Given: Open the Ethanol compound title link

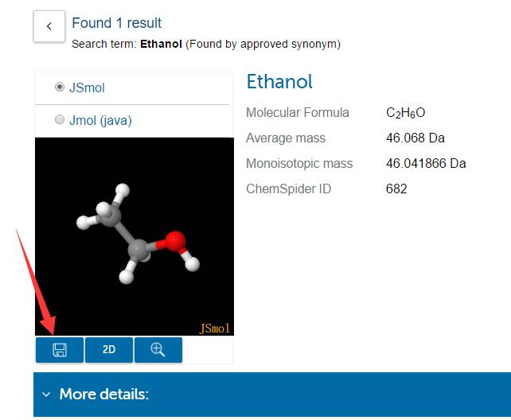Looking at the screenshot, I should 279,81.
